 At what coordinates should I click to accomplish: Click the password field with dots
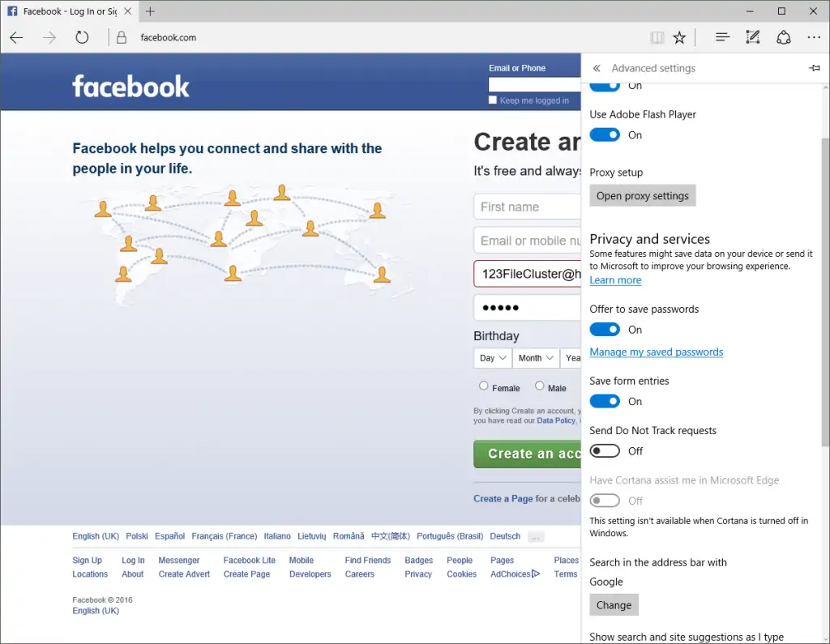click(x=527, y=308)
